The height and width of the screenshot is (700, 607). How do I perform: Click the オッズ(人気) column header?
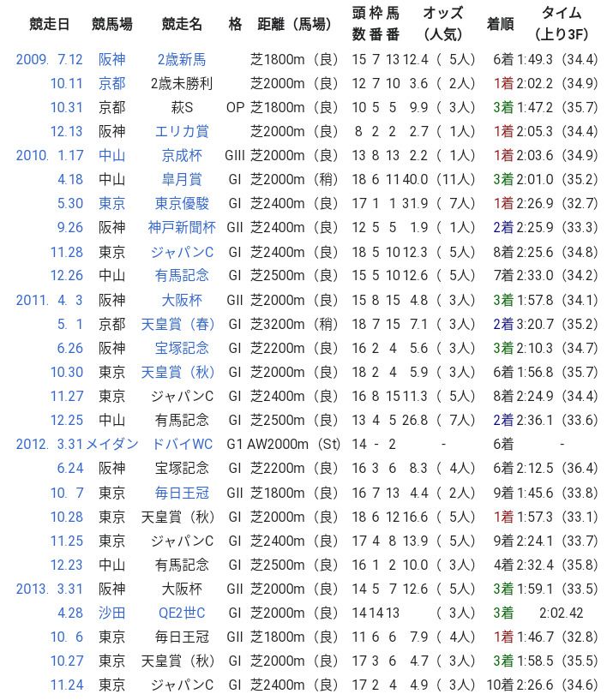442,24
